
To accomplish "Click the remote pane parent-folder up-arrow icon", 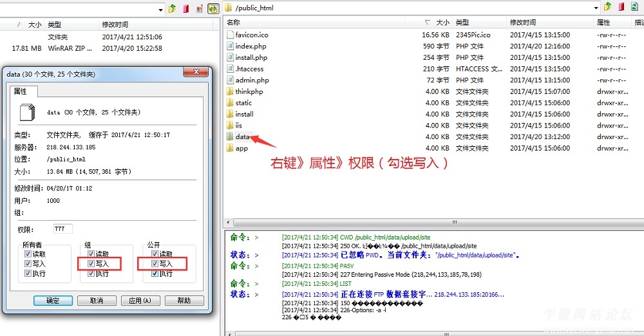I will [607, 8].
